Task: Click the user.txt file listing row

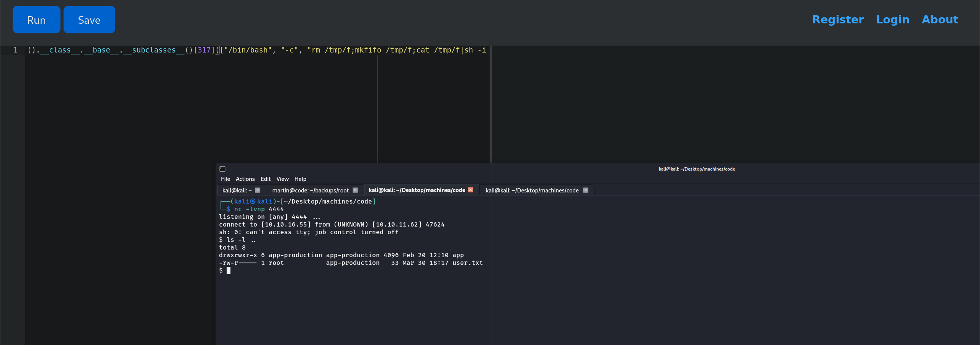Action: pos(351,263)
